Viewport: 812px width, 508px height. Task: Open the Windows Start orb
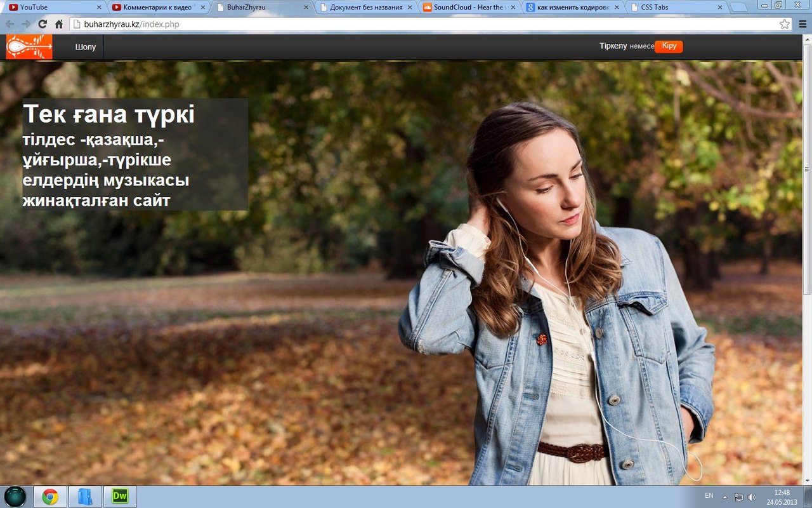coord(15,496)
